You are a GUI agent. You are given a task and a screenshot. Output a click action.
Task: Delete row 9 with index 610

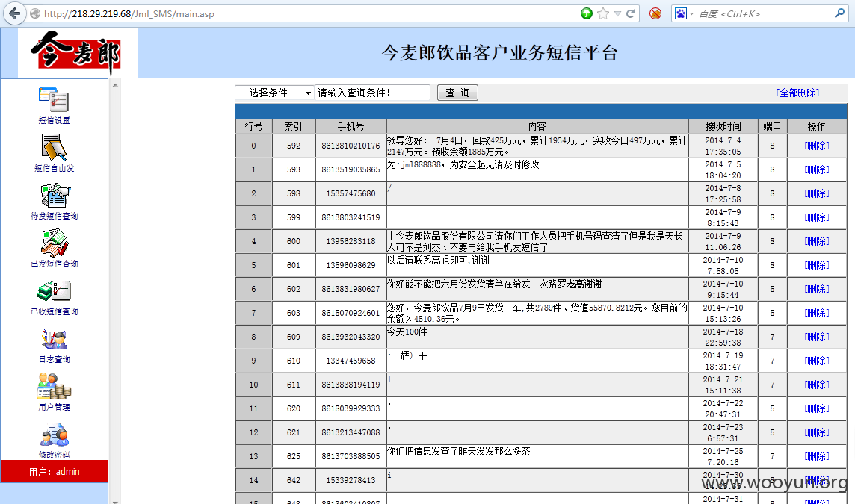pos(816,361)
